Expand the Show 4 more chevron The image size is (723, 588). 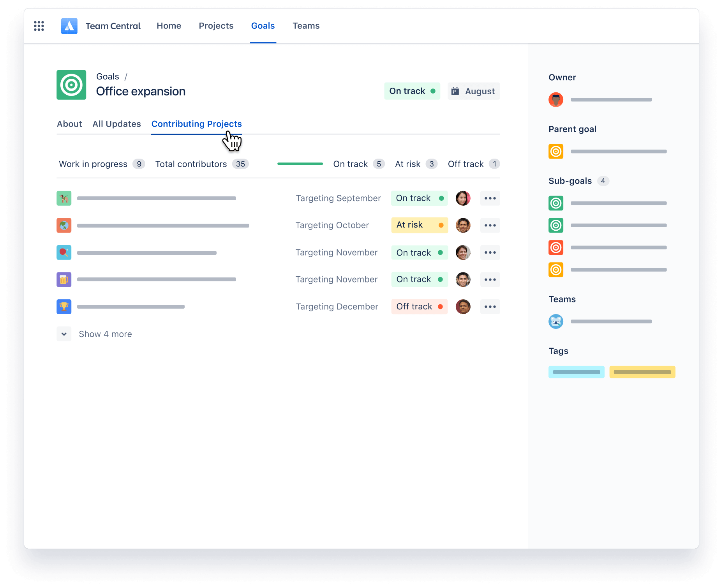click(x=64, y=334)
